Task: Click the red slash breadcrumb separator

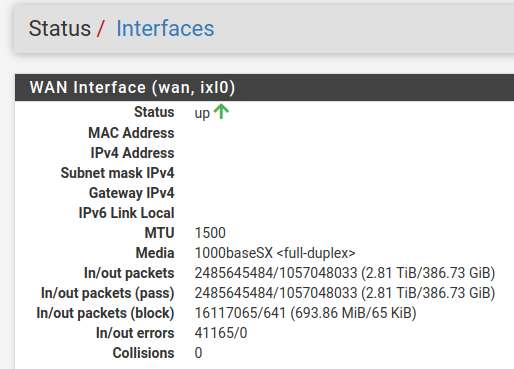Action: [101, 28]
